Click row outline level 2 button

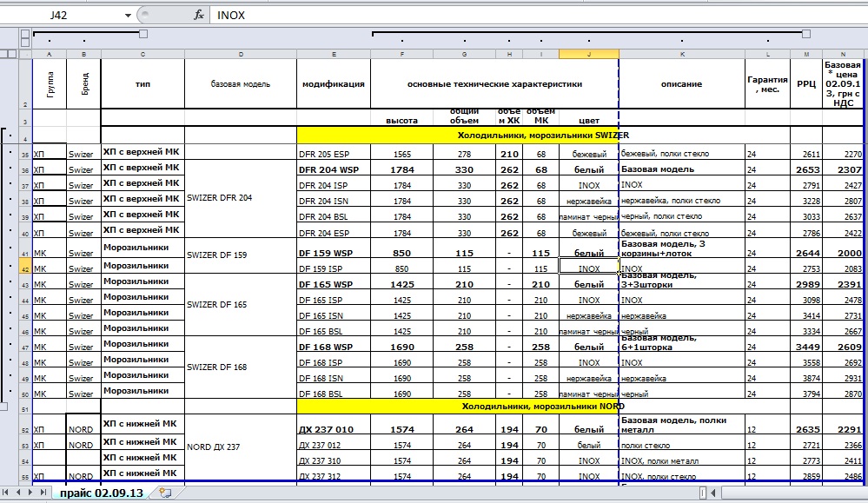click(12, 54)
